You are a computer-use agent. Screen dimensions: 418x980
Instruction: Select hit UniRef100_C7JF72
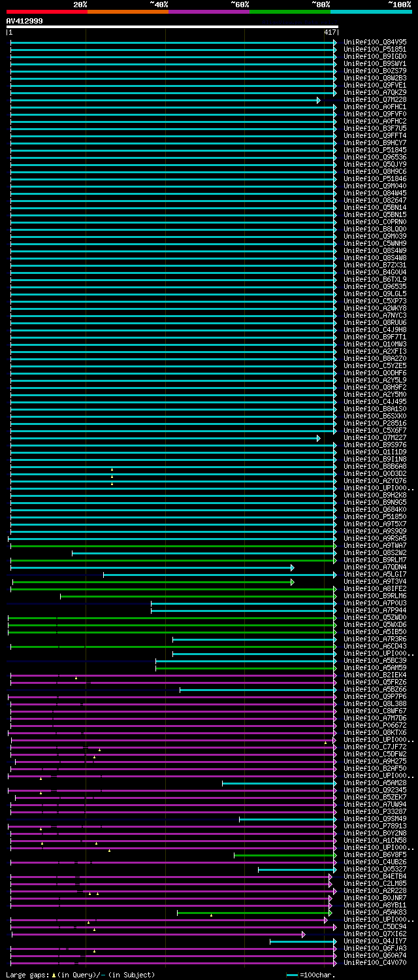tap(374, 747)
